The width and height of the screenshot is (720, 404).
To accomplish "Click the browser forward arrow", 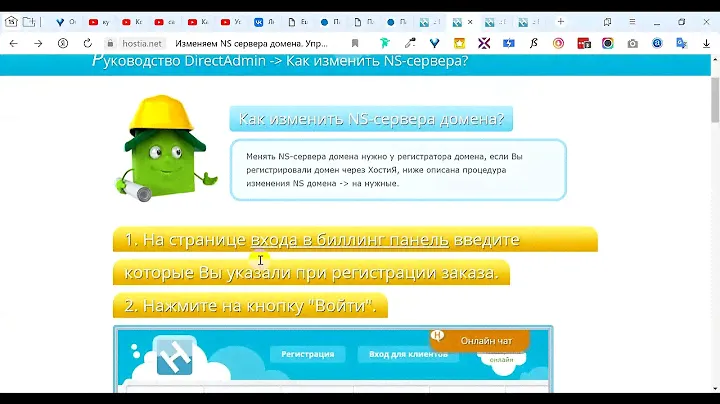I will [x=38, y=43].
